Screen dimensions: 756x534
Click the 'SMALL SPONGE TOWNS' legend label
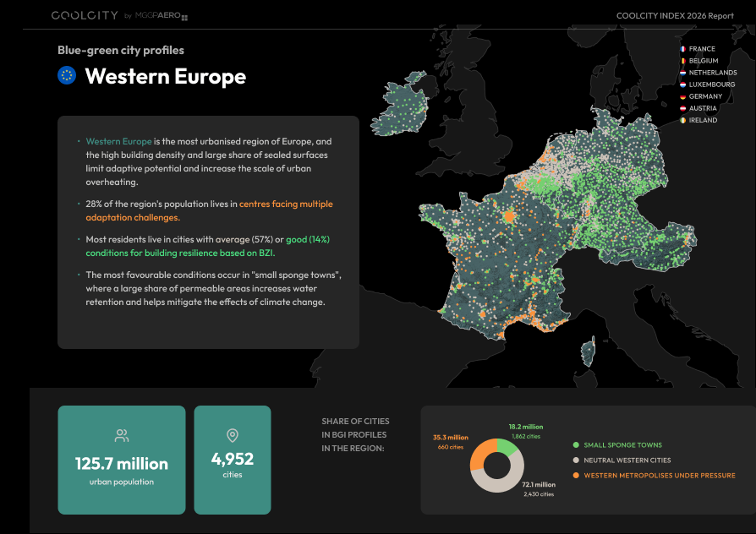click(x=623, y=444)
